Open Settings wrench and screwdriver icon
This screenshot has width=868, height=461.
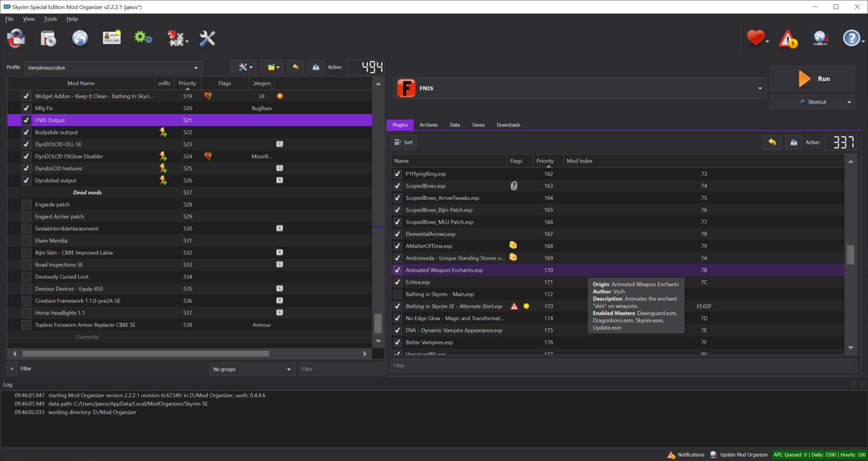(208, 38)
